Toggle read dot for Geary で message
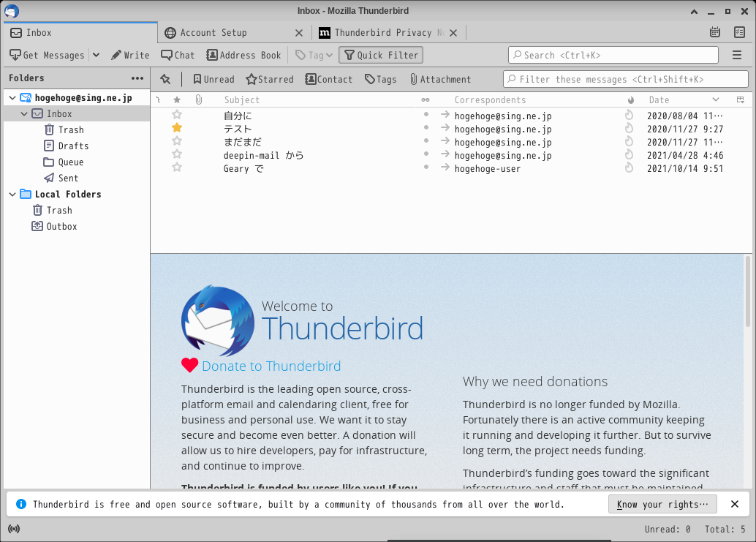 coord(426,167)
